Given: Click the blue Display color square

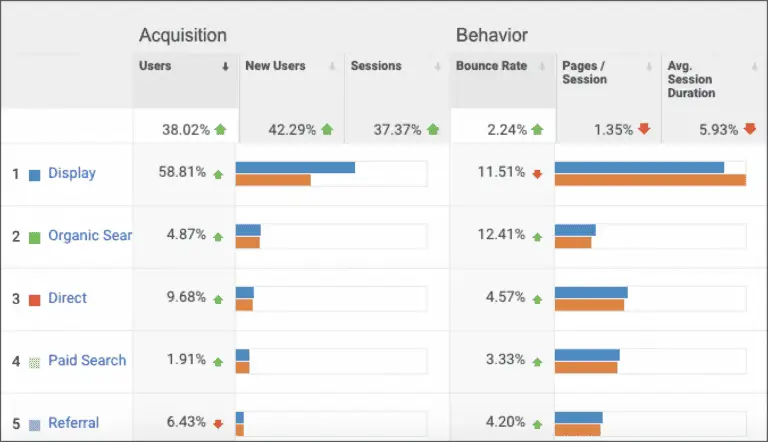Looking at the screenshot, I should 34,175.
